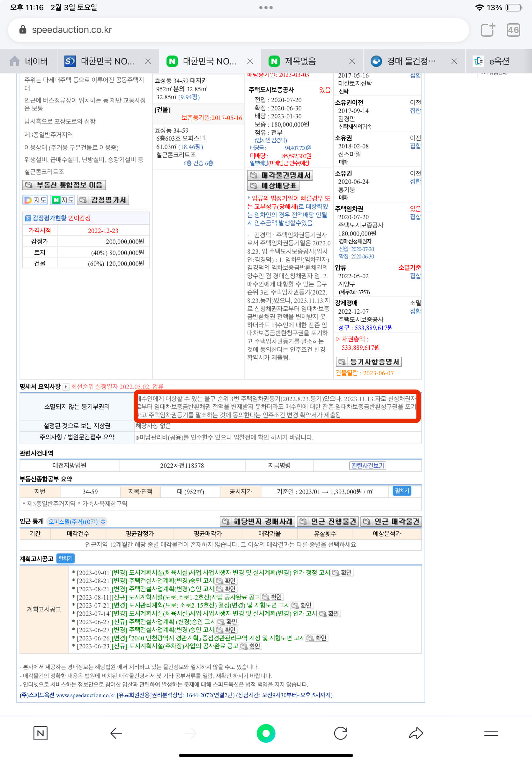Open 해당번지 경매사례 button

(257, 522)
